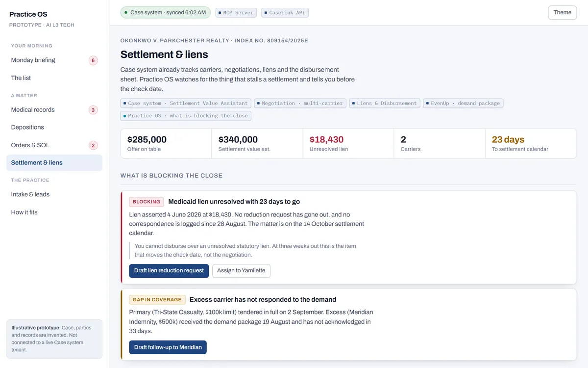Click Medicaid lien unresolved heading
Image resolution: width=588 pixels, height=368 pixels.
(x=234, y=202)
